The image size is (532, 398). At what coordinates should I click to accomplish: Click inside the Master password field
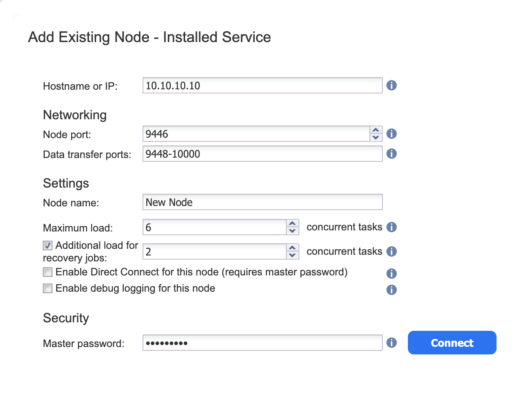pyautogui.click(x=262, y=343)
